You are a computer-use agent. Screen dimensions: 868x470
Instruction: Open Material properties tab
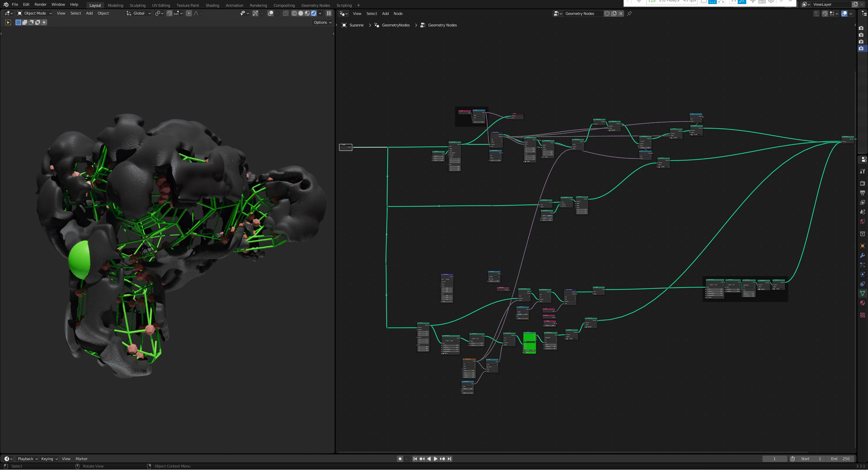click(863, 303)
